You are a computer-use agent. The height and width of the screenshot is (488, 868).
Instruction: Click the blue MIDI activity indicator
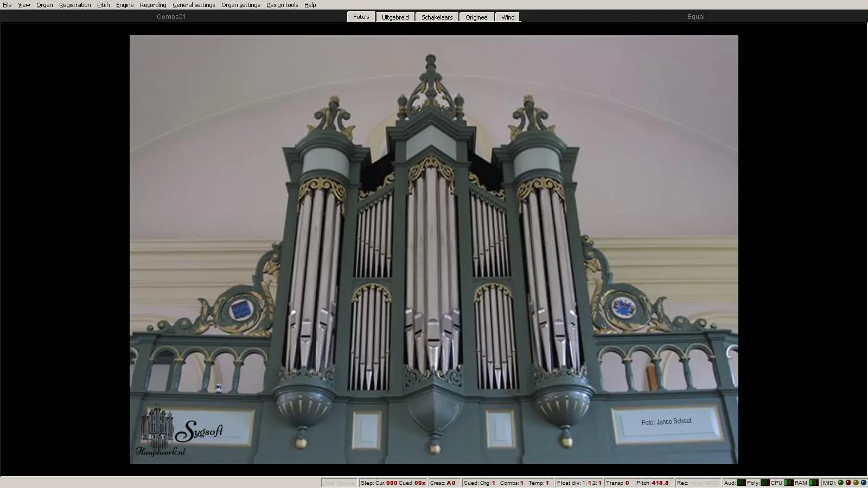click(x=863, y=483)
